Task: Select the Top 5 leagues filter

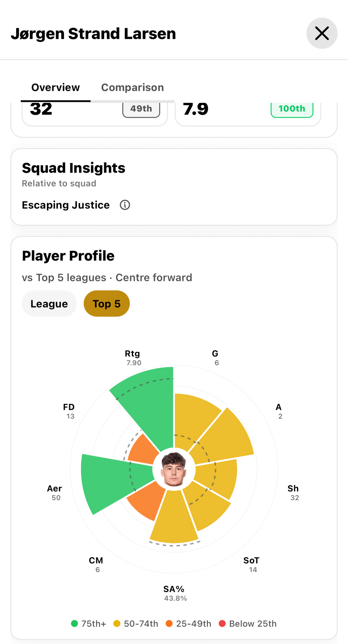Action: pyautogui.click(x=107, y=304)
